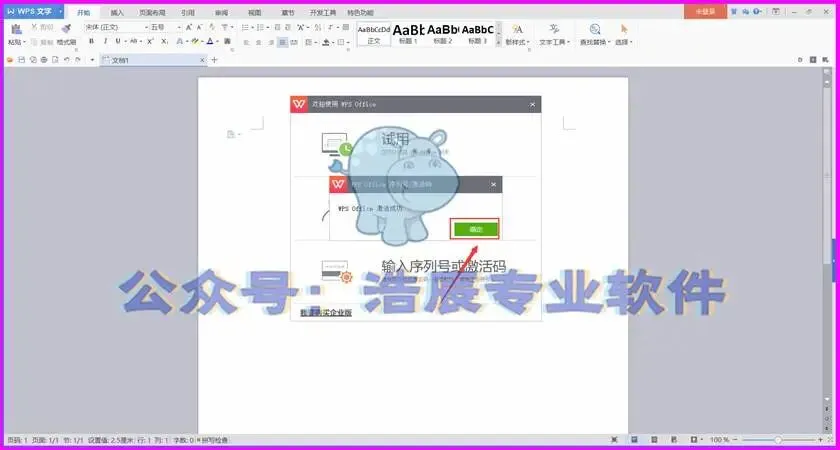Apply underline formatting with U
The width and height of the screenshot is (840, 450).
point(118,41)
